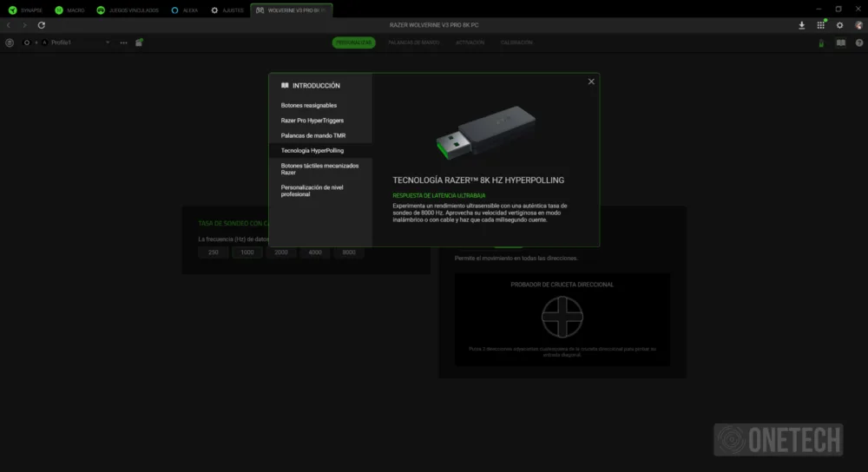The width and height of the screenshot is (868, 472).
Task: Open the introduction guide book icon
Action: coord(840,43)
